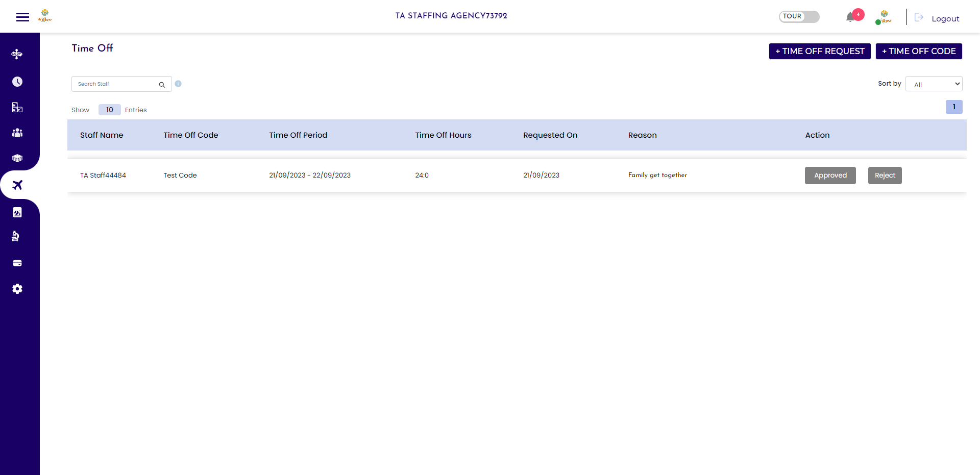Open the dashboard navigation icon in the sidebar
980x475 pixels.
[x=17, y=54]
